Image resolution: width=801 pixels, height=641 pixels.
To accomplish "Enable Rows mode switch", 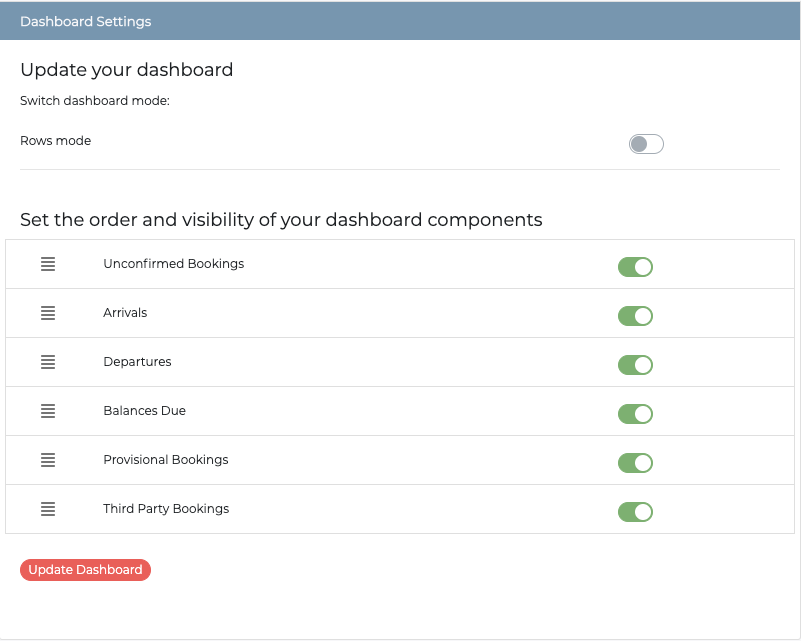I will (646, 144).
